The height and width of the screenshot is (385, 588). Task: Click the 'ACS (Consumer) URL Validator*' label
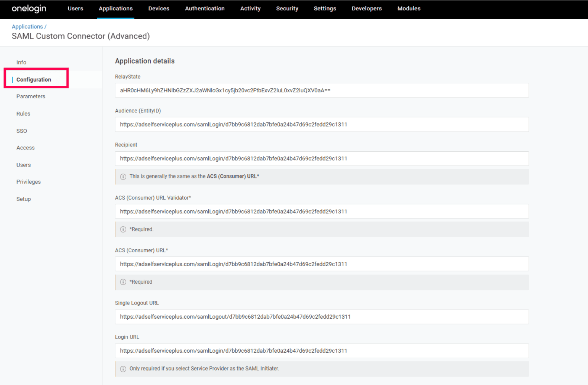pos(153,198)
